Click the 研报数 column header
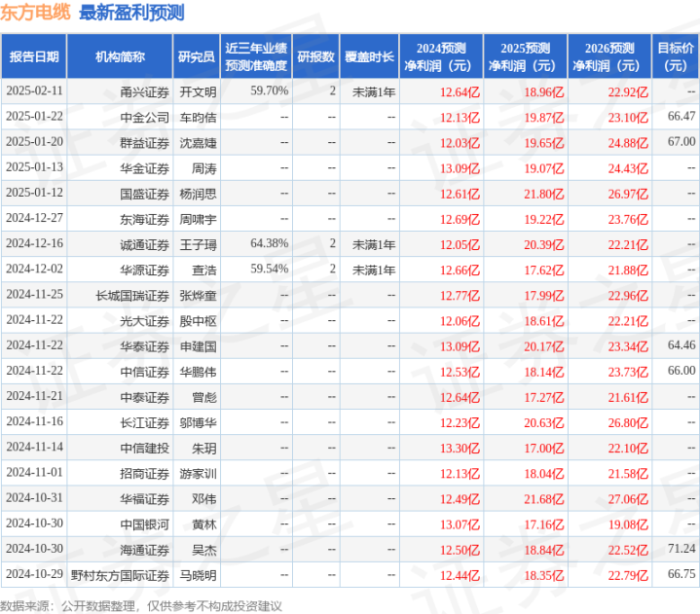 [315, 56]
